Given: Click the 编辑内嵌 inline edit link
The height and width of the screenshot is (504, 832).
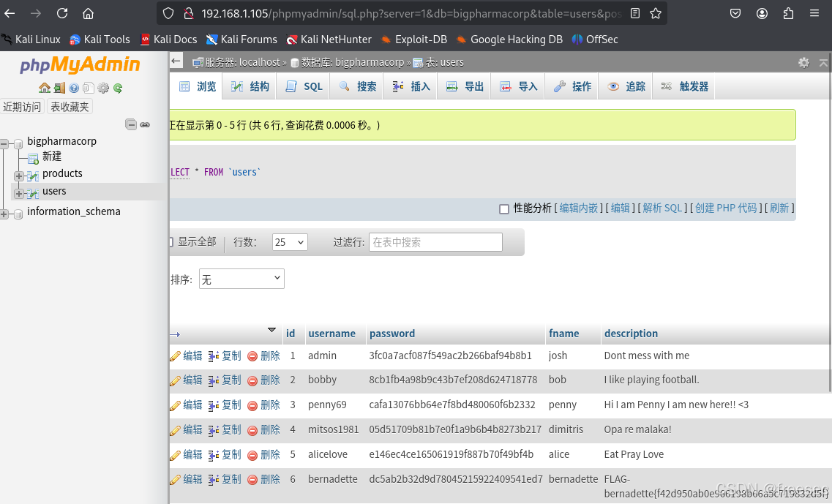Looking at the screenshot, I should click(x=578, y=208).
